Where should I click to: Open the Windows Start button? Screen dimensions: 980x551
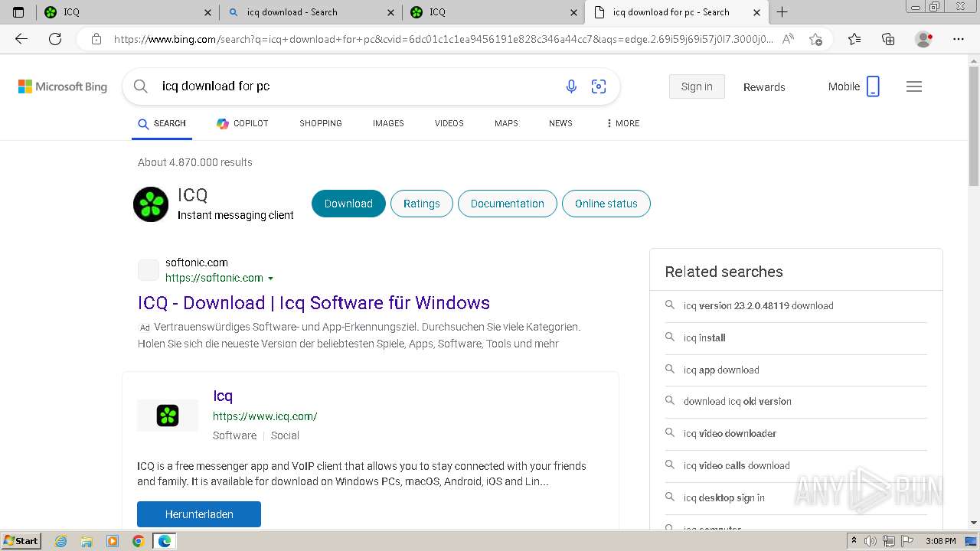tap(21, 541)
